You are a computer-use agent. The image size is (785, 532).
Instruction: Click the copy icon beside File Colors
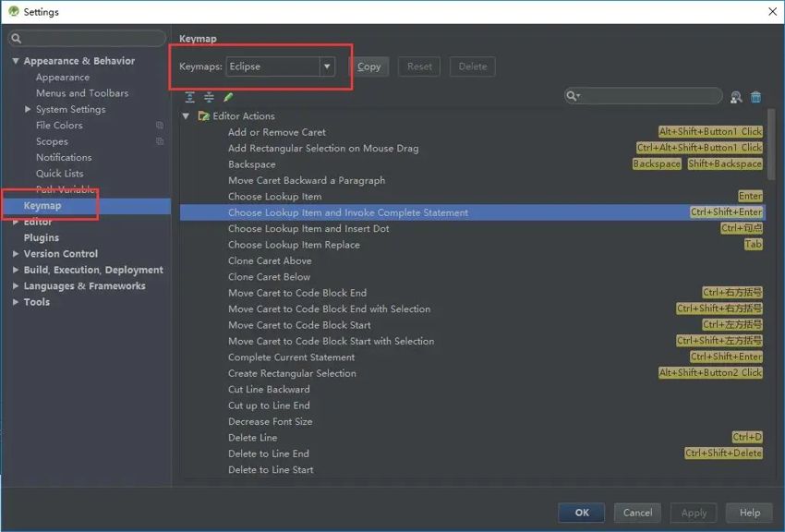[x=160, y=125]
